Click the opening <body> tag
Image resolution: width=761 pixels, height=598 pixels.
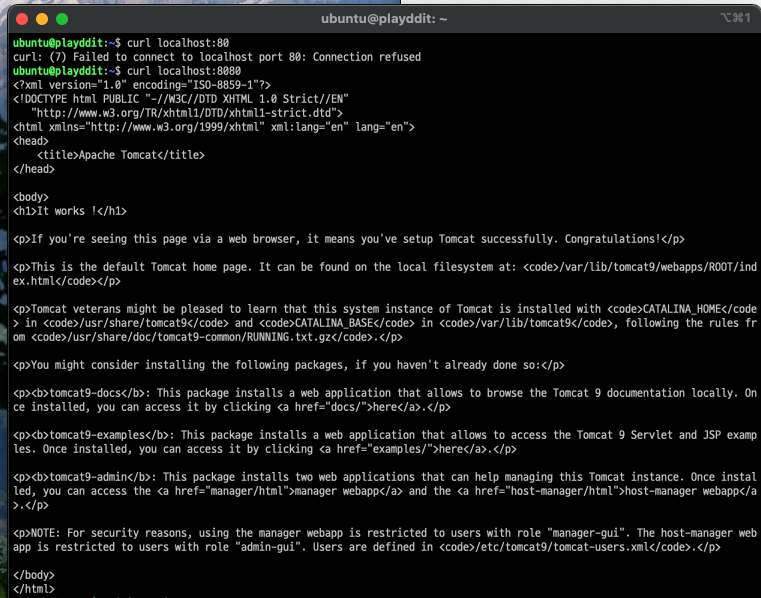pyautogui.click(x=31, y=197)
